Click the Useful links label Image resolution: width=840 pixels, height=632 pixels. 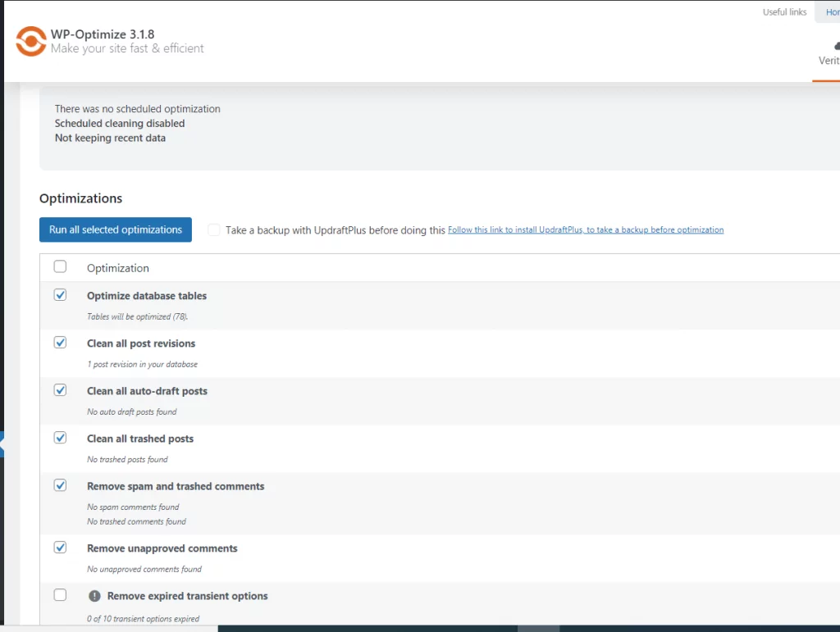pos(784,11)
